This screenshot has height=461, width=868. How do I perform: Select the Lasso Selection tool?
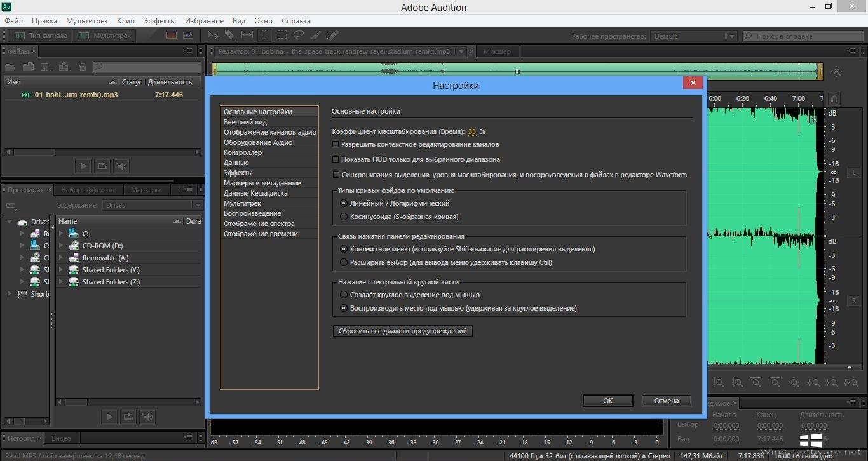pos(298,36)
